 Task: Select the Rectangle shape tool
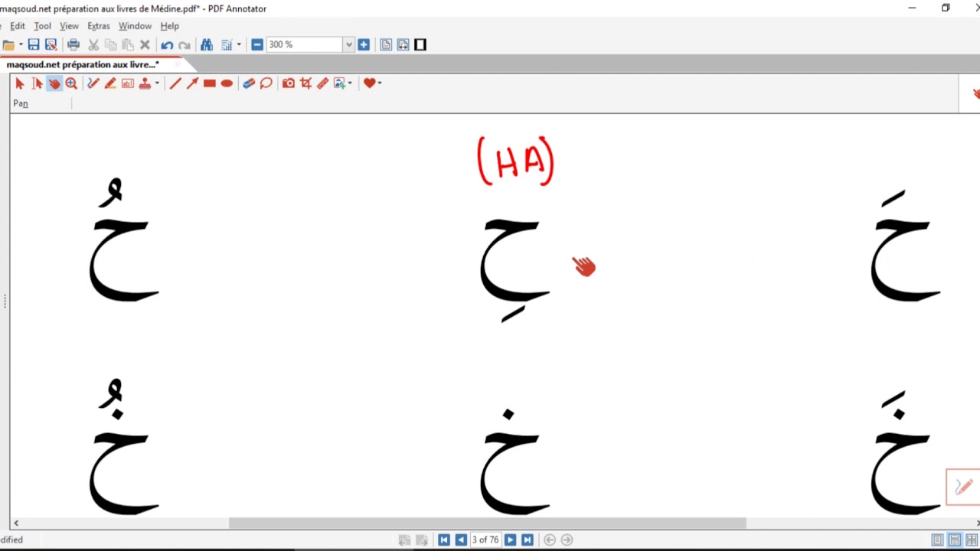(210, 83)
